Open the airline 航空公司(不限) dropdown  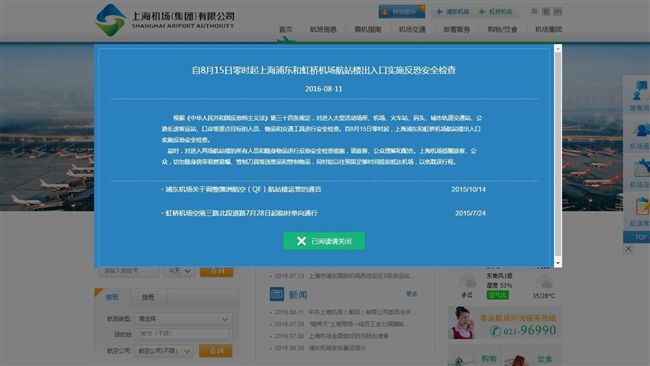click(164, 351)
